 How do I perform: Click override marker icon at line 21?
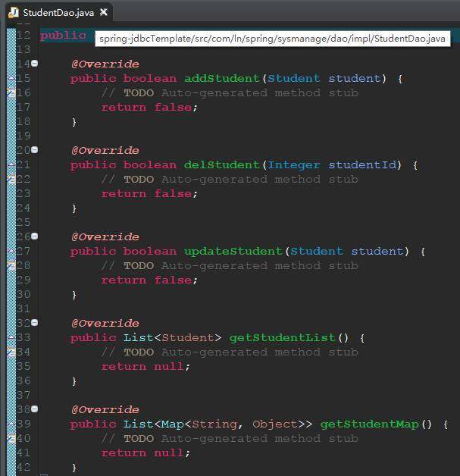tap(11, 164)
